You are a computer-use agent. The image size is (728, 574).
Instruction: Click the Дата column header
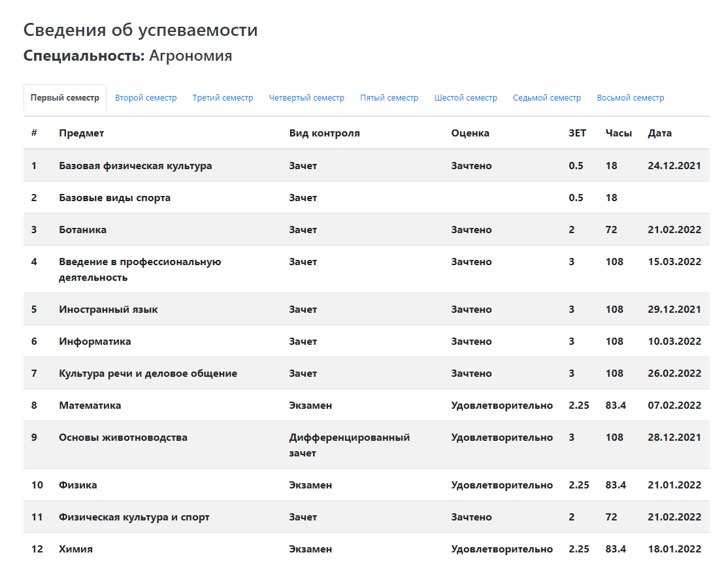[660, 133]
